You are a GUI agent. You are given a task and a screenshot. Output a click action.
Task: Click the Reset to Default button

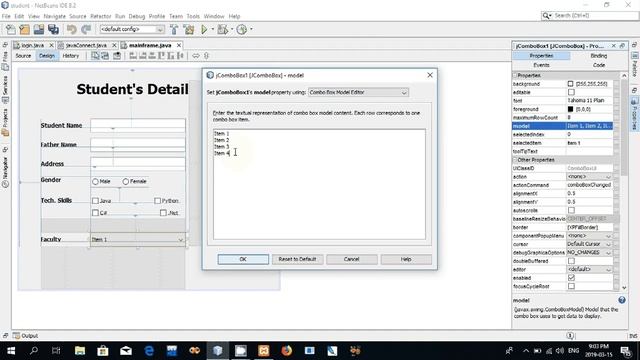tap(297, 259)
